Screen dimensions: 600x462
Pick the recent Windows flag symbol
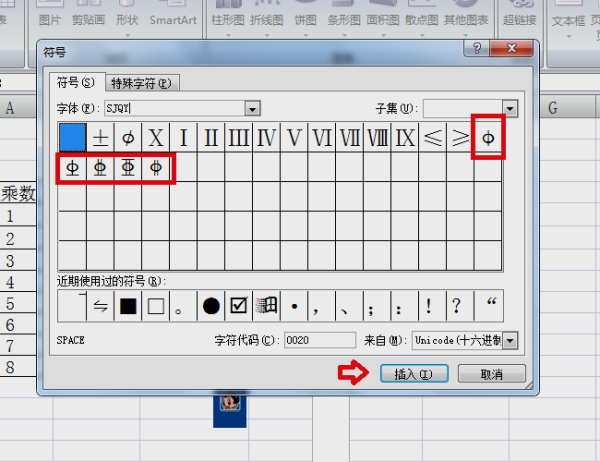coord(266,306)
